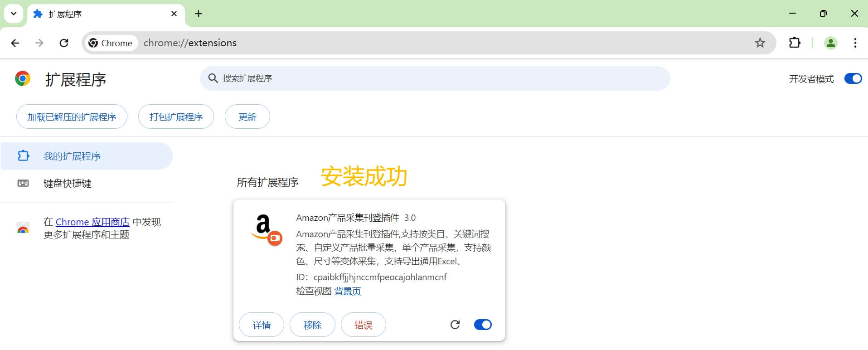Toggle 开发者模式 switch off
The height and width of the screenshot is (350, 868).
[853, 79]
